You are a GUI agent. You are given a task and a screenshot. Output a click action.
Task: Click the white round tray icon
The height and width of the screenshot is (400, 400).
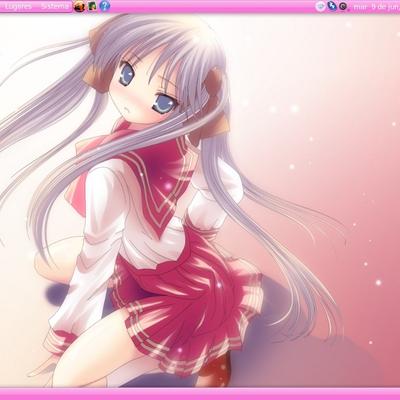pyautogui.click(x=320, y=6)
